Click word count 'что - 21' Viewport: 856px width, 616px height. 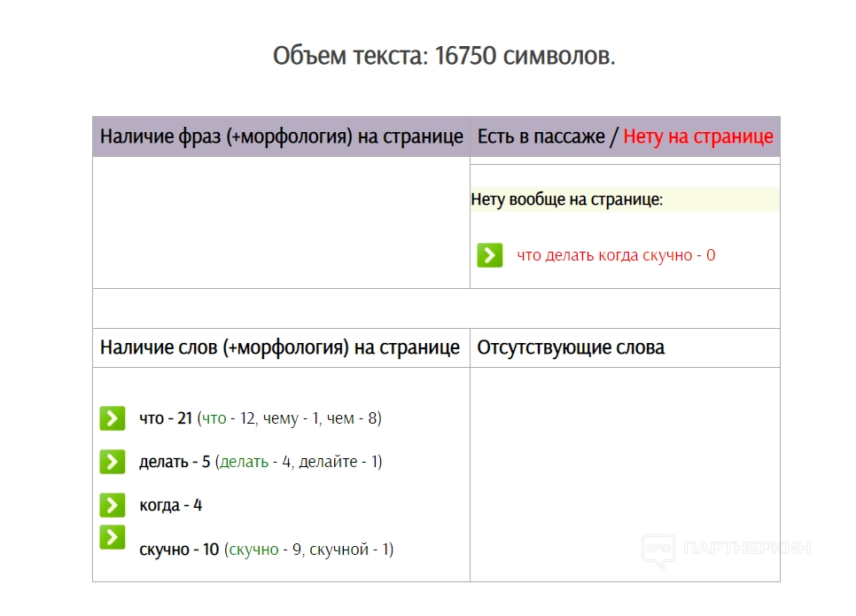(x=166, y=418)
